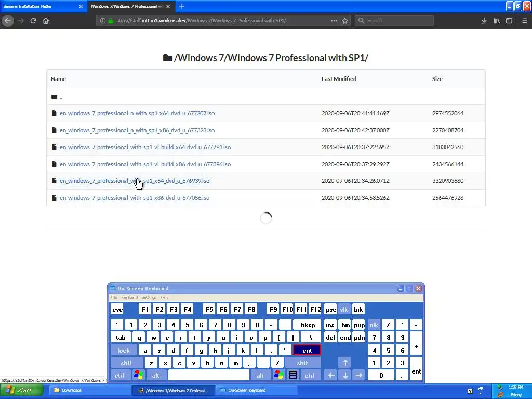Click the down arrow key
The image size is (532, 399).
pos(345,376)
